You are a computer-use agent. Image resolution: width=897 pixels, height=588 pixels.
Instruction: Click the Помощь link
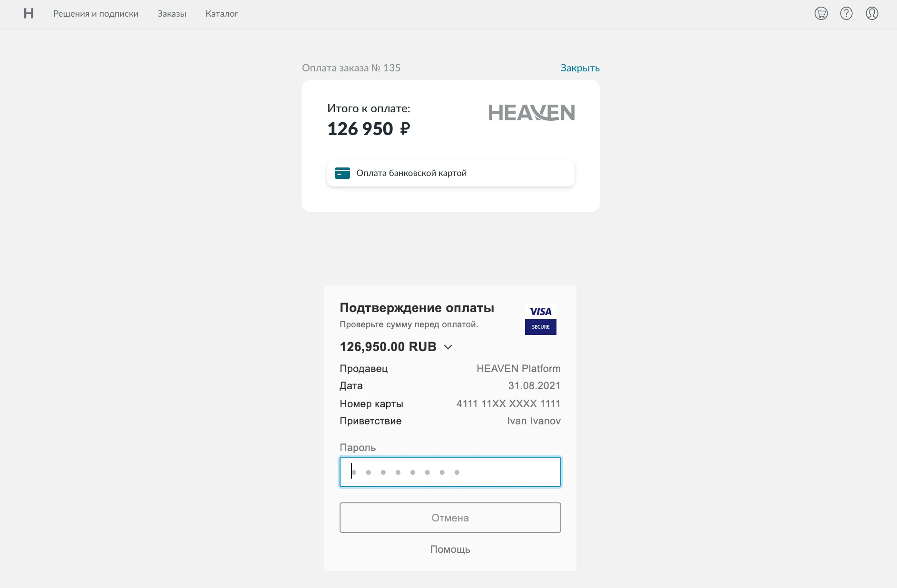pos(450,549)
